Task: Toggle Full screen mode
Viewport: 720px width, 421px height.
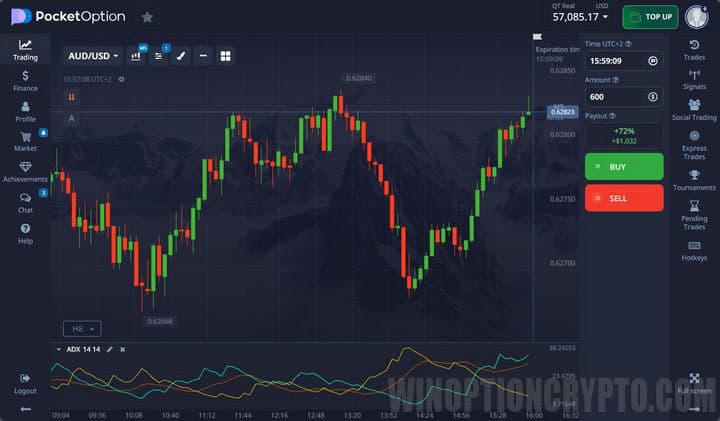Action: coord(694,383)
